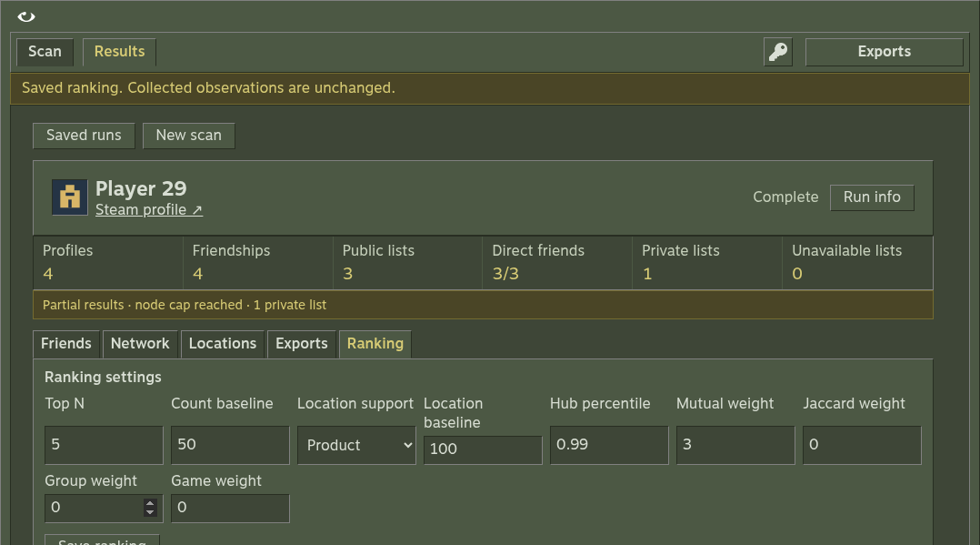The image size is (980, 545).
Task: Click the Save ranking button
Action: (102, 540)
